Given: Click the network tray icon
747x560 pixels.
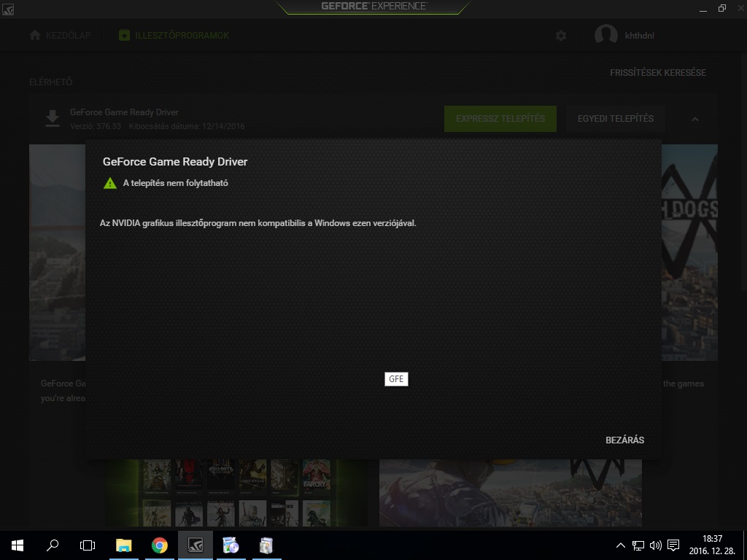Looking at the screenshot, I should pos(638,545).
